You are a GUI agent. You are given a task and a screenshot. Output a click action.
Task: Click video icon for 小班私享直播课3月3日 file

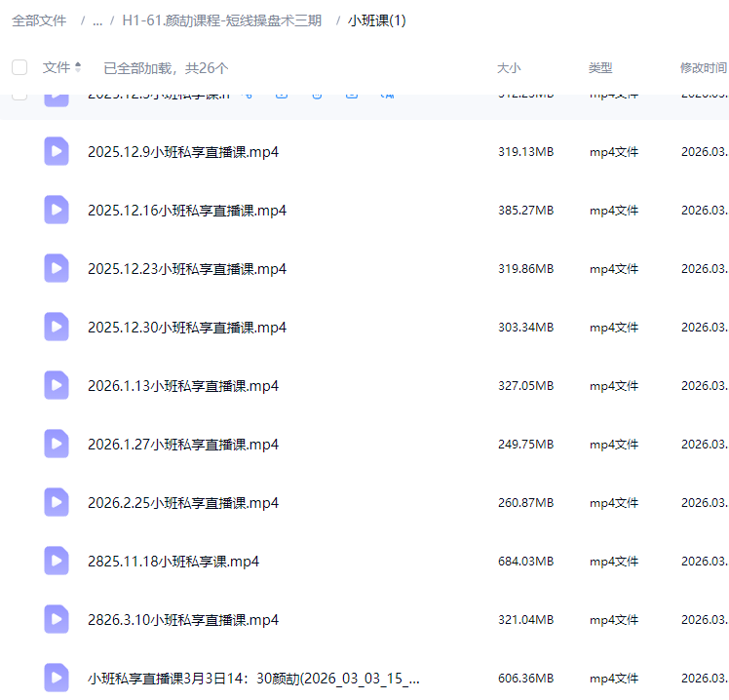coord(57,679)
